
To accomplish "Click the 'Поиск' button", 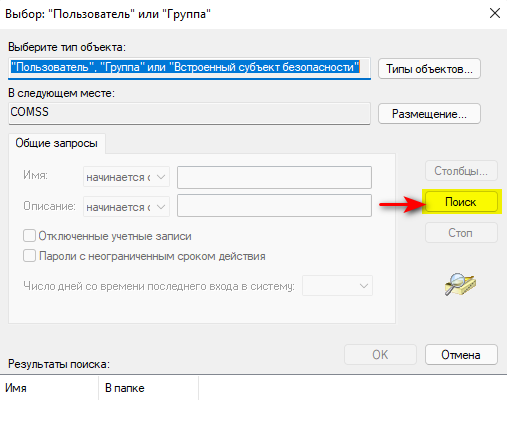I will tap(461, 202).
